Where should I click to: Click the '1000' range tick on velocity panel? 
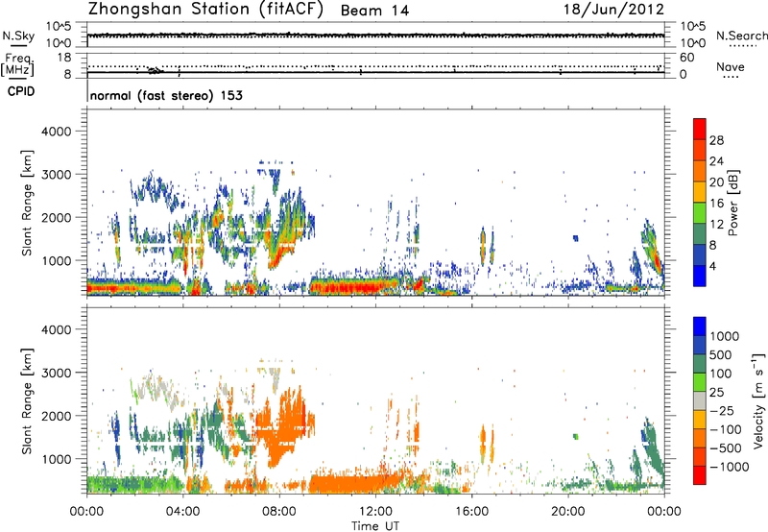click(57, 459)
